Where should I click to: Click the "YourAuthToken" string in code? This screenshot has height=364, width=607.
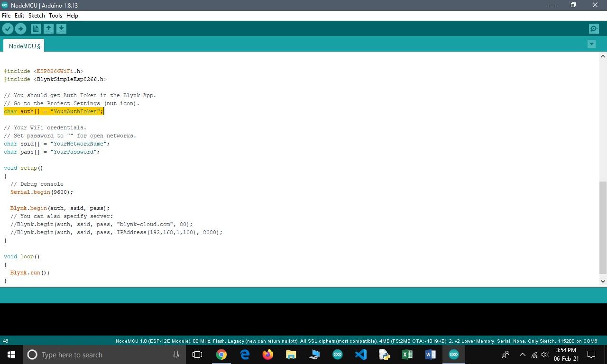[75, 111]
